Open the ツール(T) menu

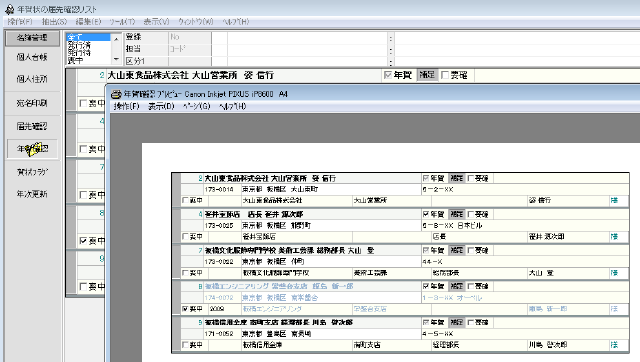tap(122, 22)
